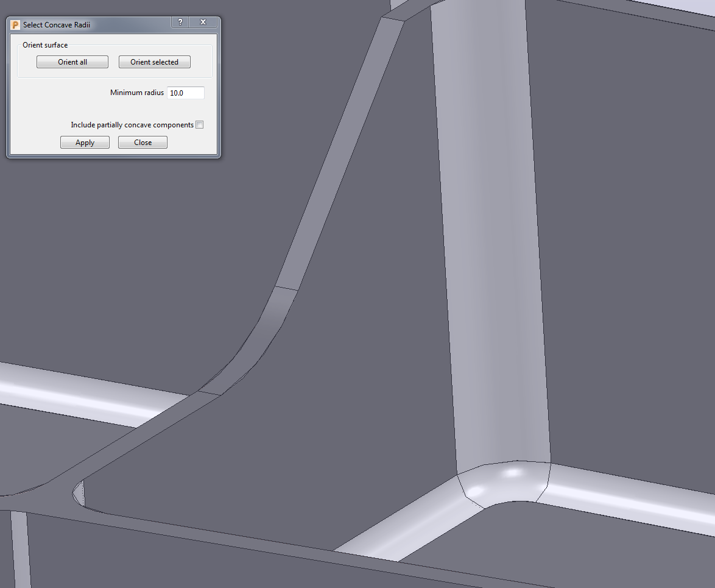
Task: Click inside the Minimum radius field
Action: point(185,93)
